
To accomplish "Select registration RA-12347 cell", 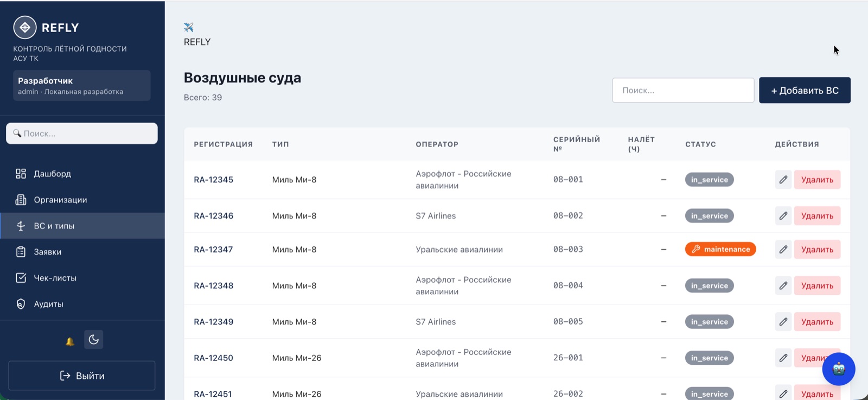I will pos(214,250).
